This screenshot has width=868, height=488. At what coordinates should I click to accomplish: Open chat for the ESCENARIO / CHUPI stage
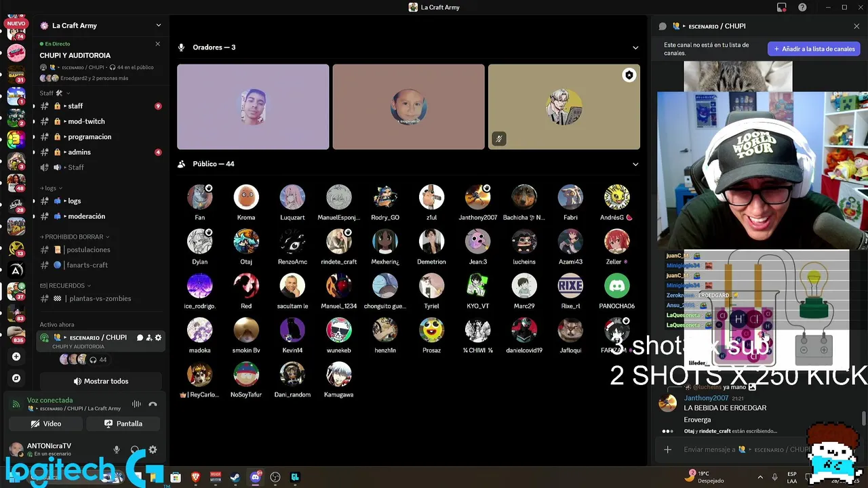140,338
